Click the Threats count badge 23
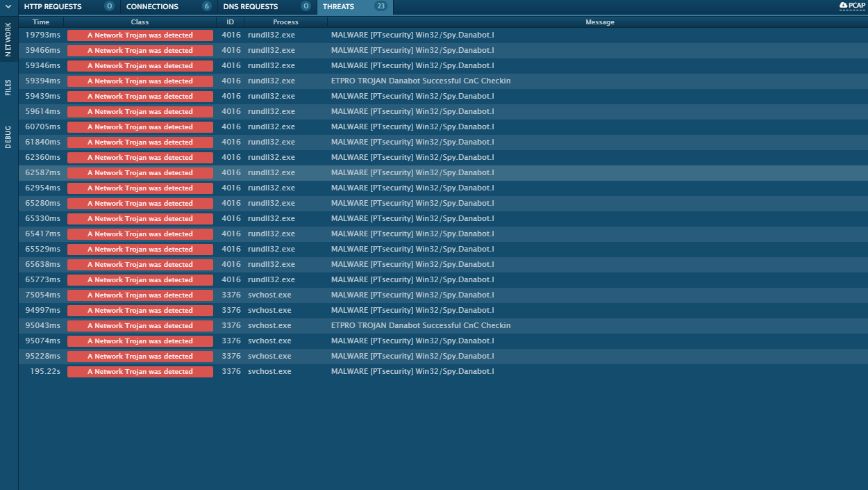 point(381,7)
